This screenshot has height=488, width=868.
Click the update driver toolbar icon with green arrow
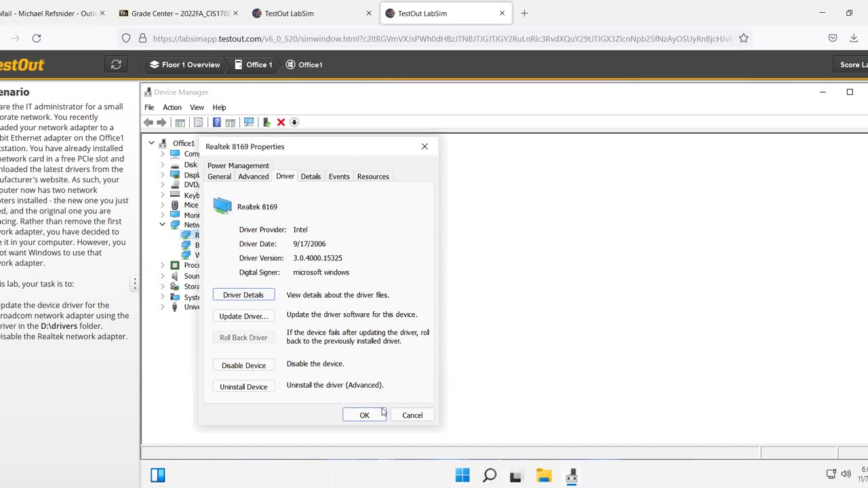(267, 123)
